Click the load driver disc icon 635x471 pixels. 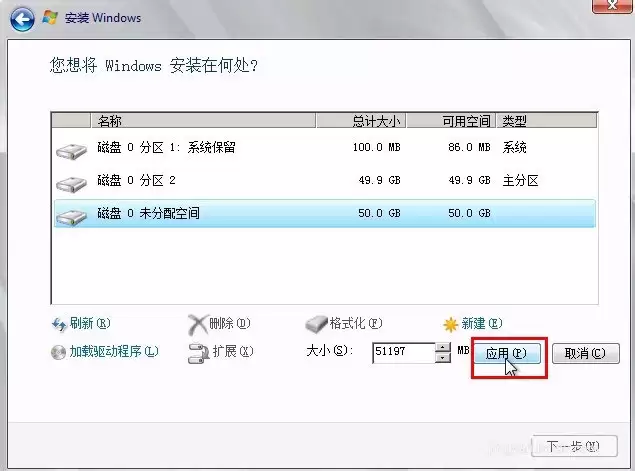pos(58,352)
